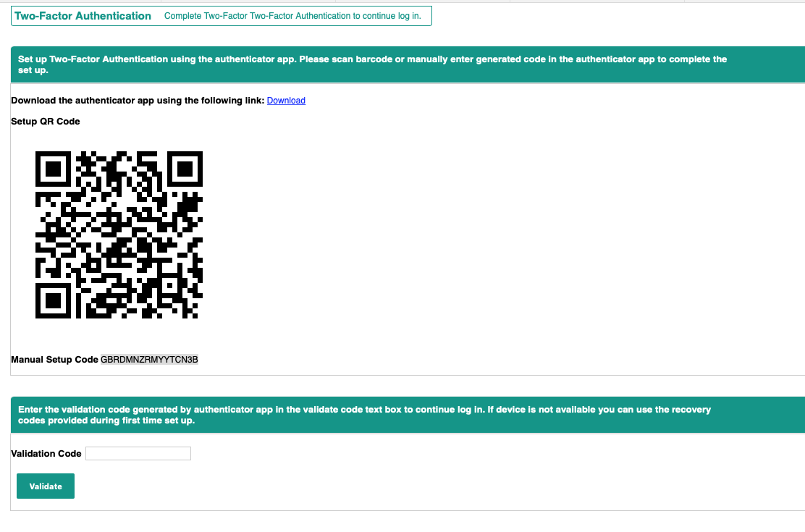Click the center of the setup QR code
This screenshot has height=532, width=805.
[x=119, y=235]
